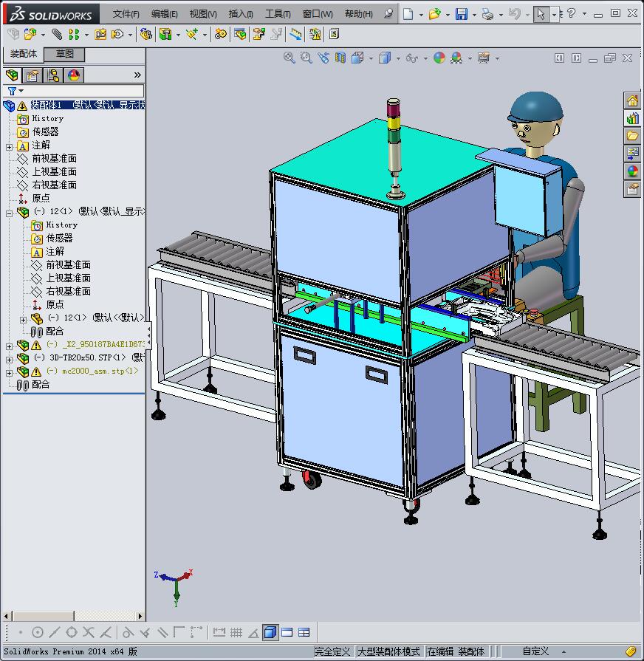644x661 pixels.
Task: Open the 插入(I) menu
Action: point(241,14)
